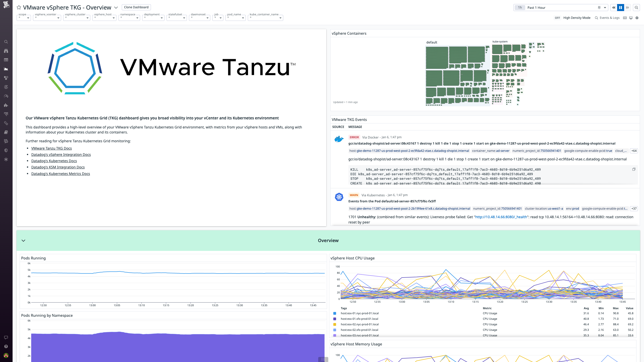644x362 pixels.
Task: Click the Monitors icon in the sidebar
Action: click(x=6, y=87)
